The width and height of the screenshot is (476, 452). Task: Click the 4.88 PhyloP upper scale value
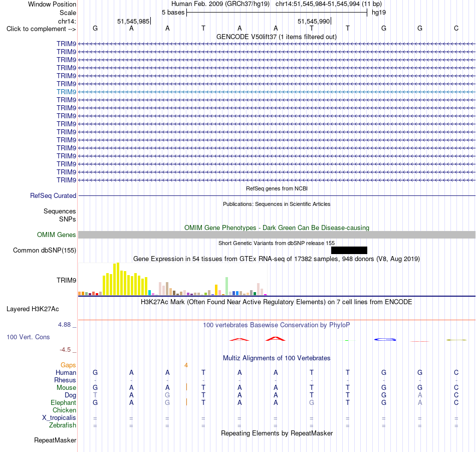[64, 325]
